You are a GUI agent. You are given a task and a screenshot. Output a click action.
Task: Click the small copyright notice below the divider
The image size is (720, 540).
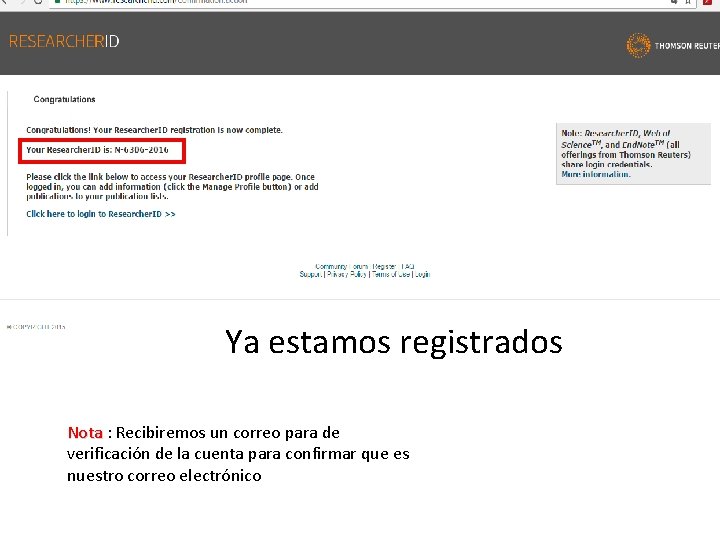coord(36,327)
